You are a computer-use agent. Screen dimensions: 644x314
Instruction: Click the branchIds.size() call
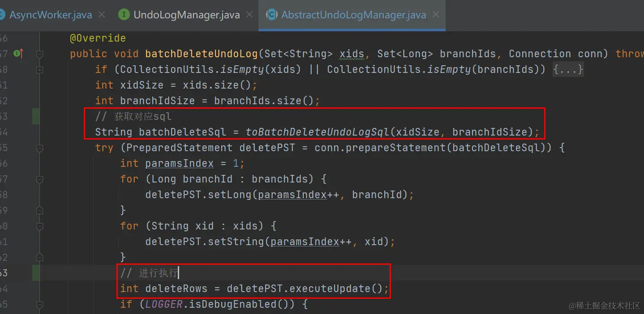264,101
